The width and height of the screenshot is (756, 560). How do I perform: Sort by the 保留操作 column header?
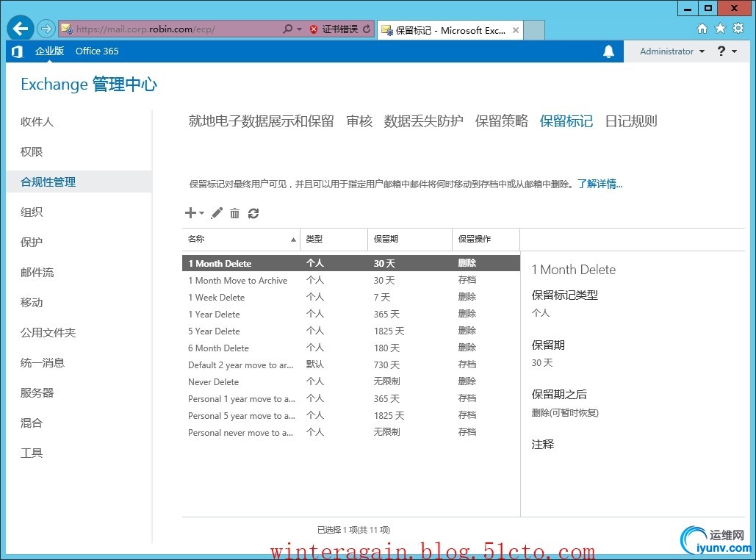pyautogui.click(x=486, y=240)
